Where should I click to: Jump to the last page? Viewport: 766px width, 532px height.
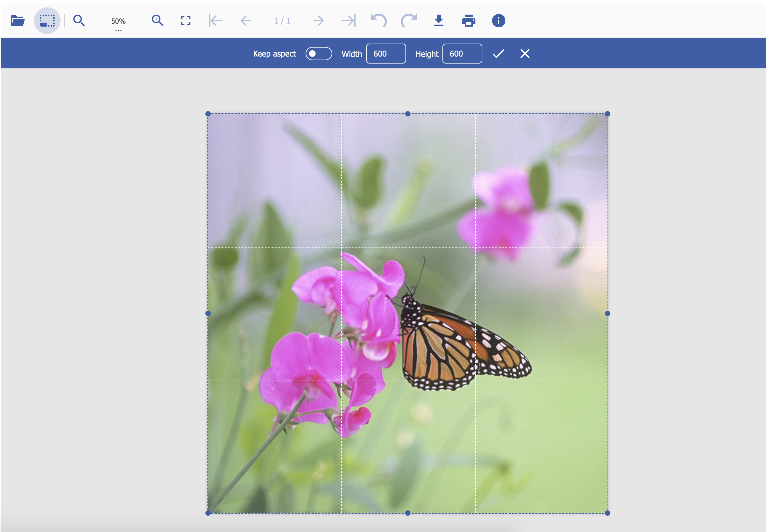pyautogui.click(x=349, y=20)
